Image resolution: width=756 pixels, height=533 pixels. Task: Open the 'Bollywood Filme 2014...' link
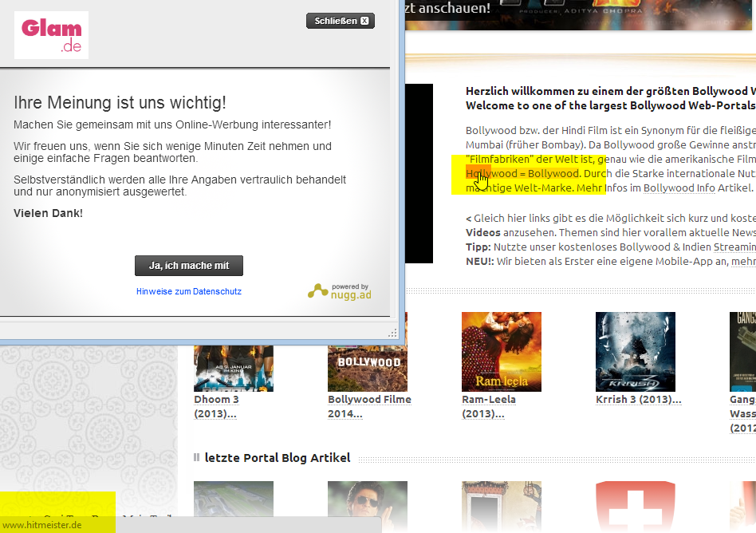369,407
